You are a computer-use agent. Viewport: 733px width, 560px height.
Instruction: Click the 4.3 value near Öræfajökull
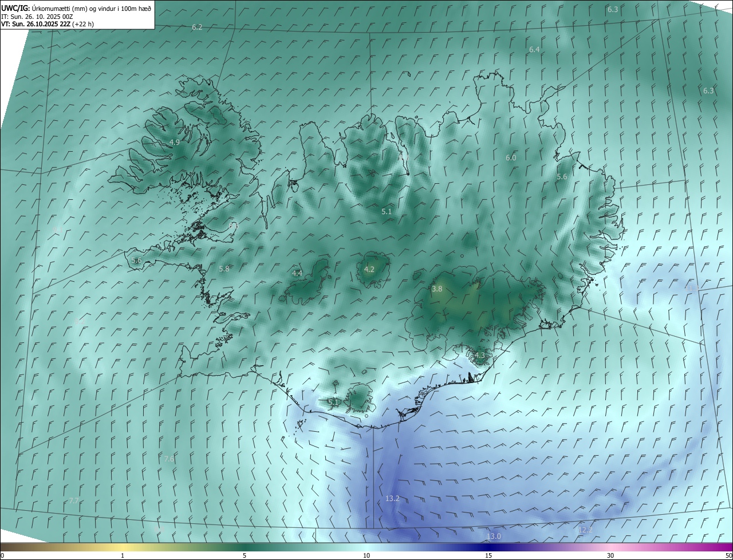click(479, 355)
